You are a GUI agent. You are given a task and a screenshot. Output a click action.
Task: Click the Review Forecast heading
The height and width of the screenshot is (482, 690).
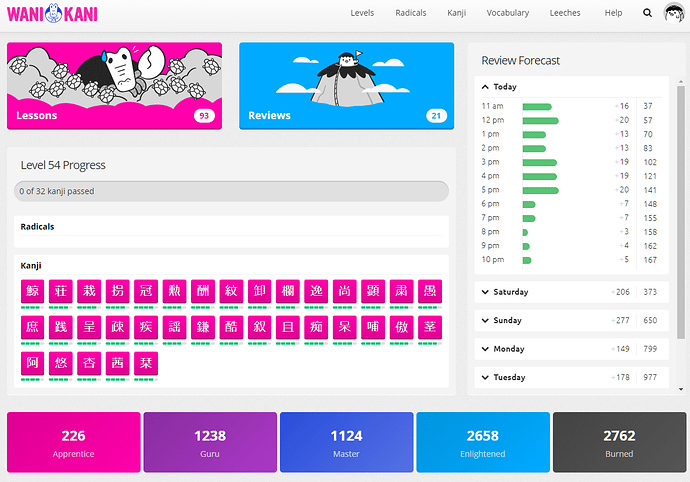[520, 60]
